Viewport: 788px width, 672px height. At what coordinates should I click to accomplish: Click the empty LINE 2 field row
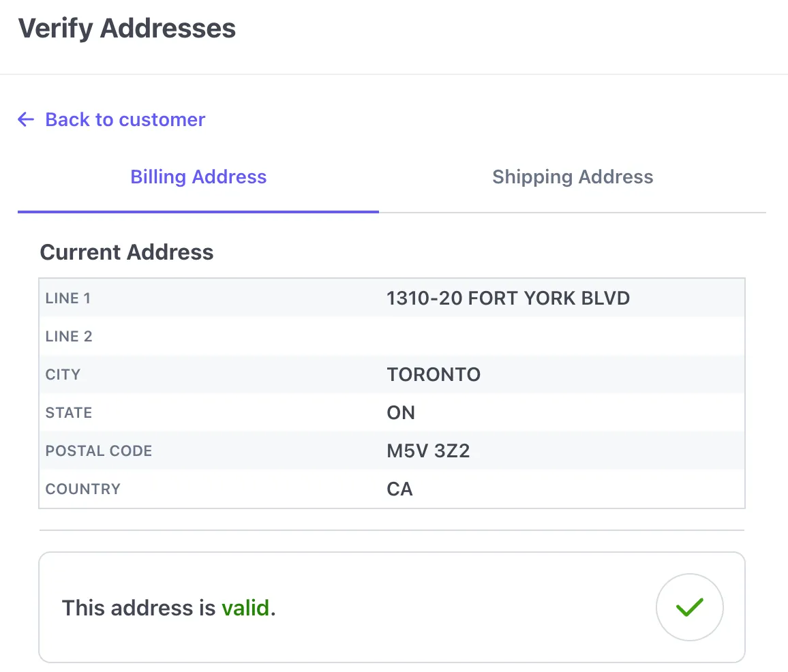[x=392, y=336]
